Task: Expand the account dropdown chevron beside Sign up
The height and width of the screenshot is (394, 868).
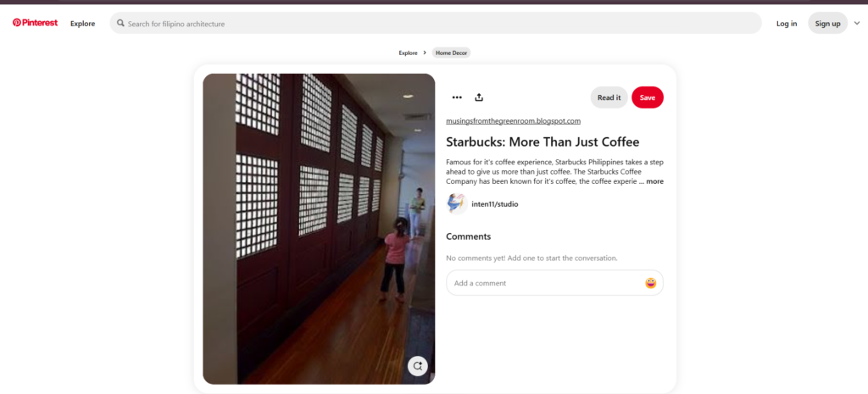Action: pos(857,23)
